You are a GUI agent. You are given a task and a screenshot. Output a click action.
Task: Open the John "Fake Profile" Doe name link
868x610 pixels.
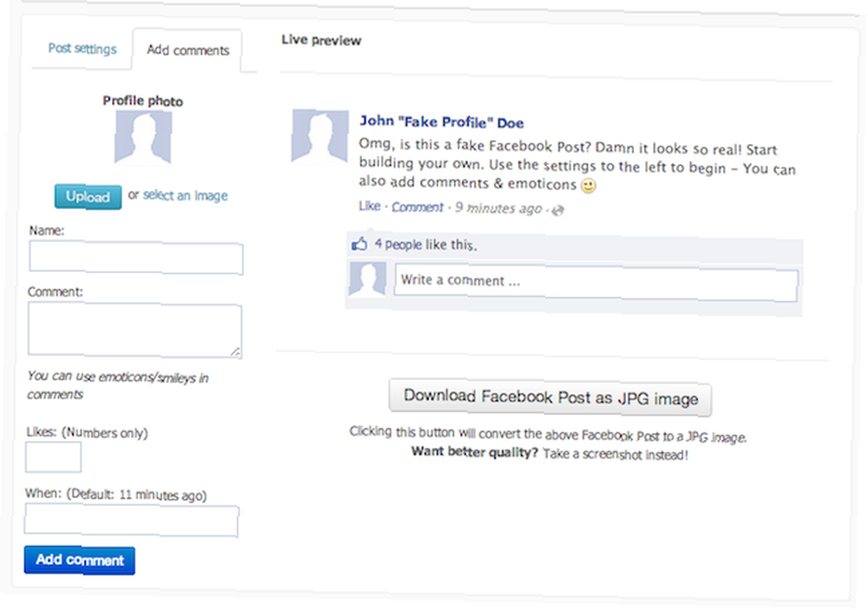click(x=442, y=121)
